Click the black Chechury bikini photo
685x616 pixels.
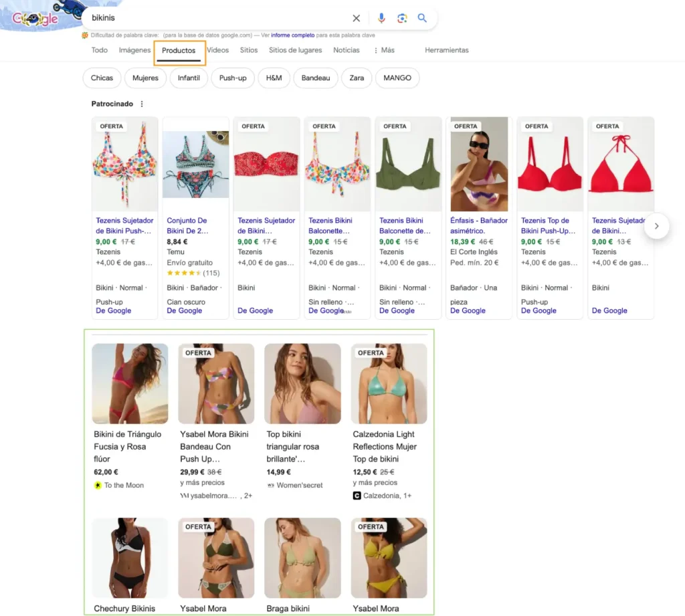coord(130,558)
